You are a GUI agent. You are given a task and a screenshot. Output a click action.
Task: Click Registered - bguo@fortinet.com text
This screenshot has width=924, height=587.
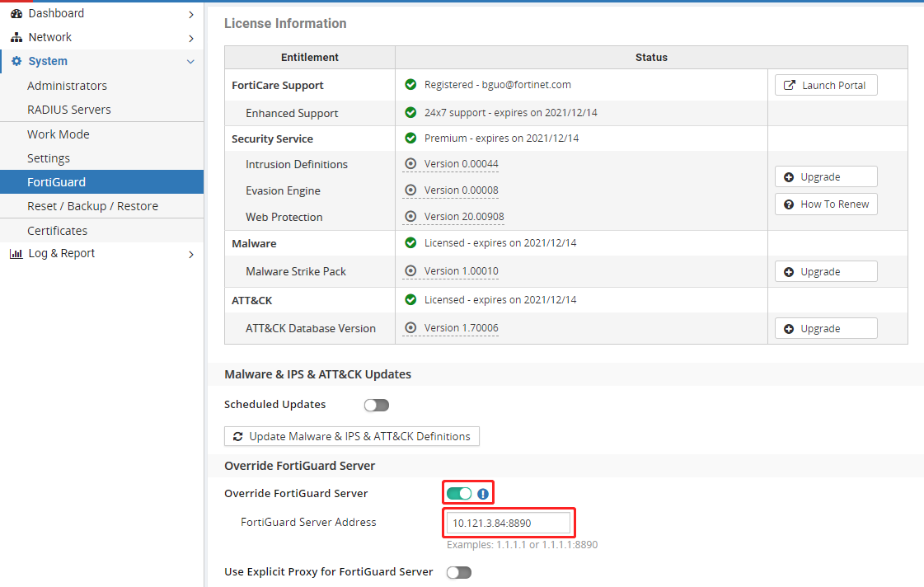(497, 85)
